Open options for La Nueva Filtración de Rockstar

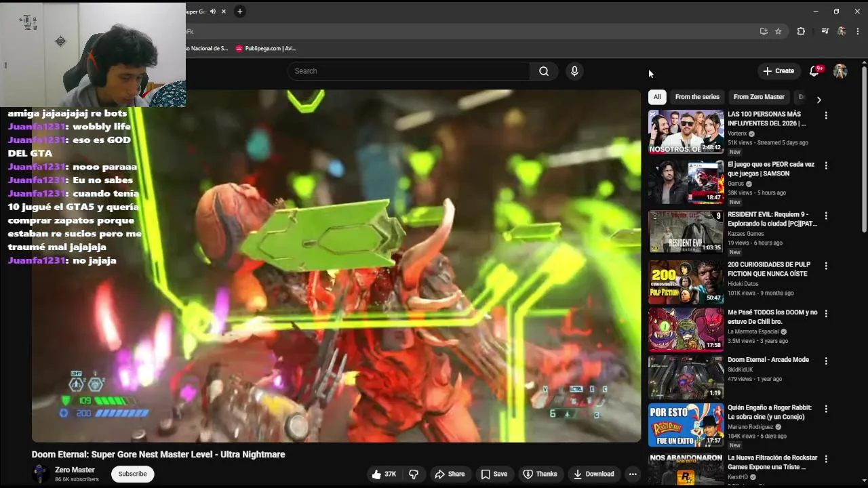[x=826, y=459]
